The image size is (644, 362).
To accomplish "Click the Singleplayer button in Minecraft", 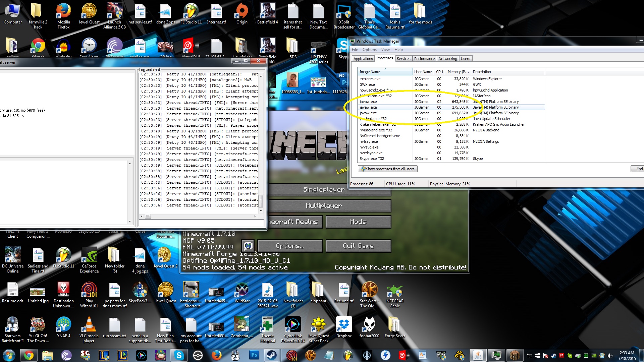I will [324, 190].
